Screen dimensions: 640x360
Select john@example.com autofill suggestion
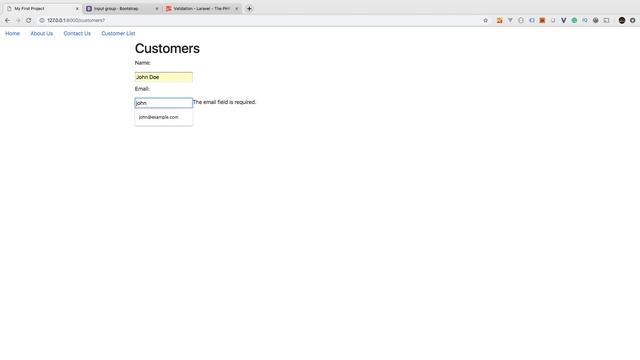[164, 117]
